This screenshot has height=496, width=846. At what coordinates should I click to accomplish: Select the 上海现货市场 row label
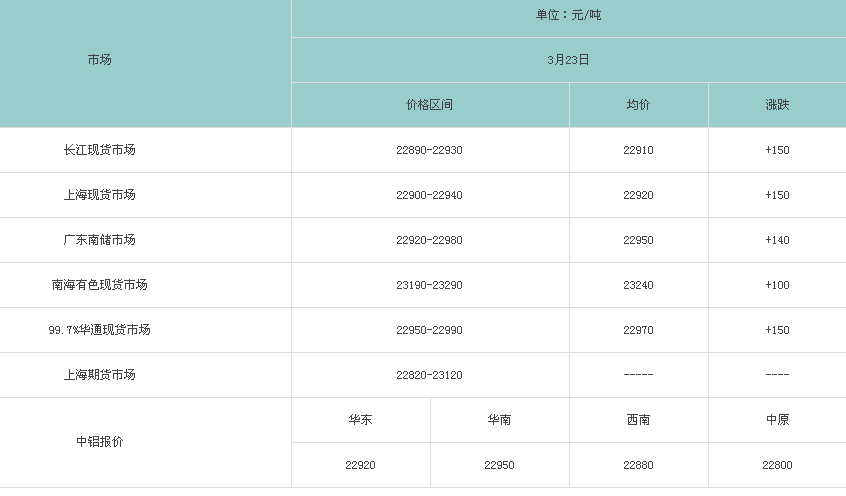point(100,195)
